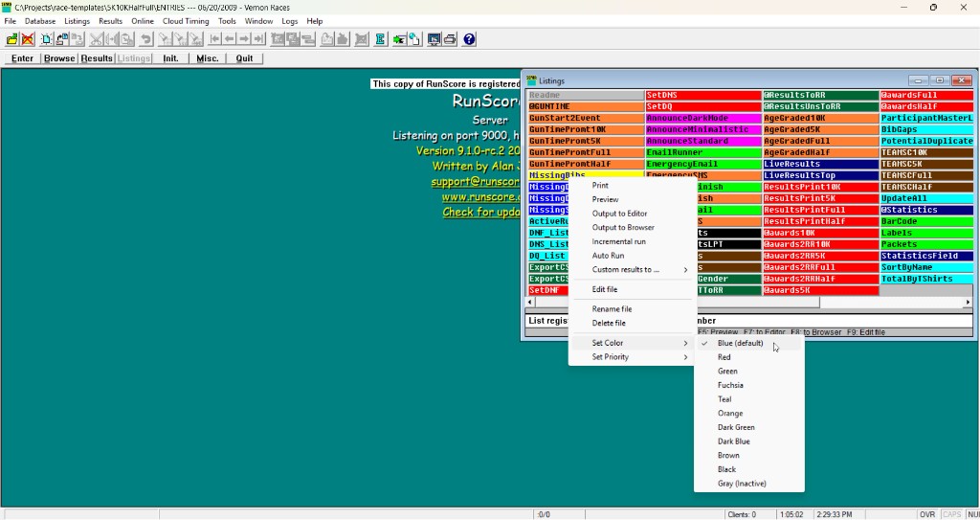Click the monitor display toolbar icon
This screenshot has height=520, width=980.
[434, 39]
